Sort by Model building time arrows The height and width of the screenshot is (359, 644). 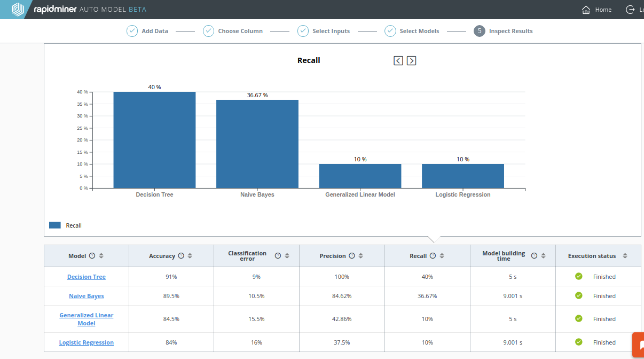(543, 256)
